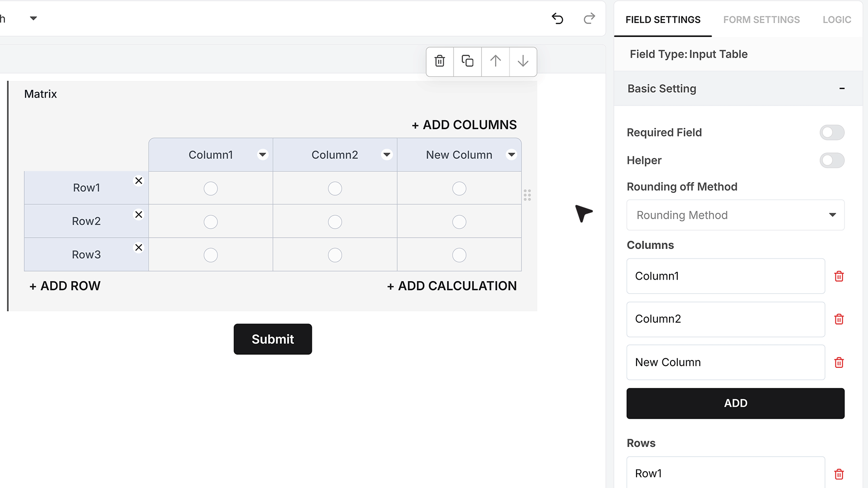The width and height of the screenshot is (868, 488).
Task: Turn on the Helper toggle
Action: 832,160
